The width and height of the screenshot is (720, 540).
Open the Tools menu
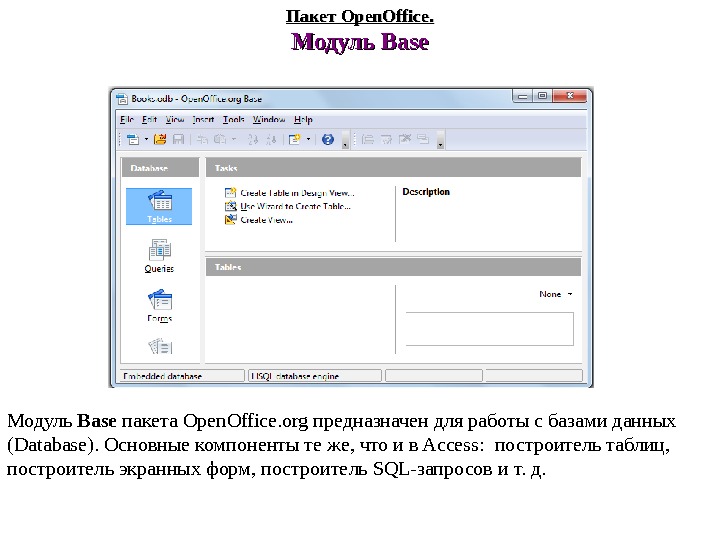click(234, 119)
